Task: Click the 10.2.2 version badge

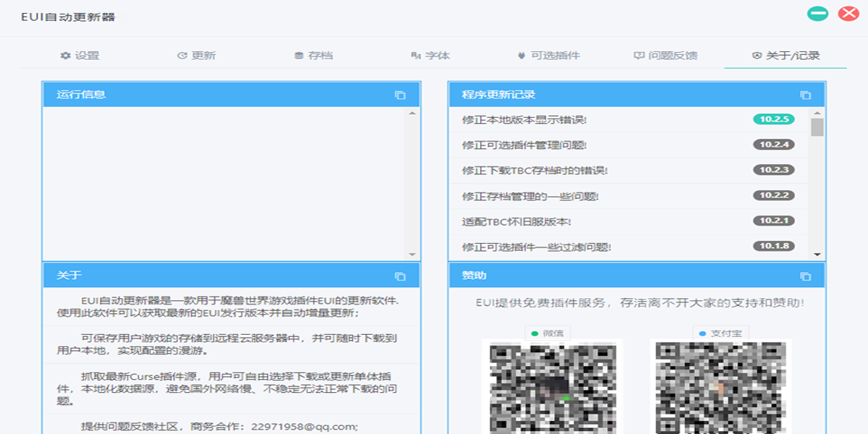Action: [774, 195]
